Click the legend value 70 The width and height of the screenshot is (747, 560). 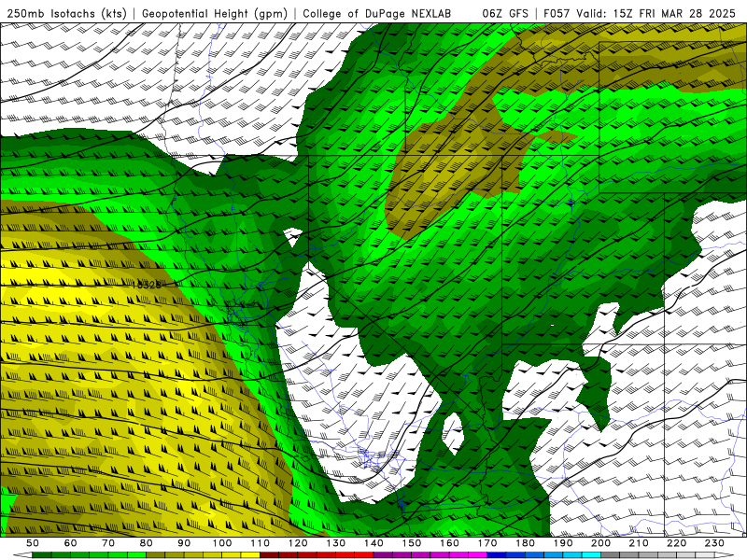click(108, 543)
